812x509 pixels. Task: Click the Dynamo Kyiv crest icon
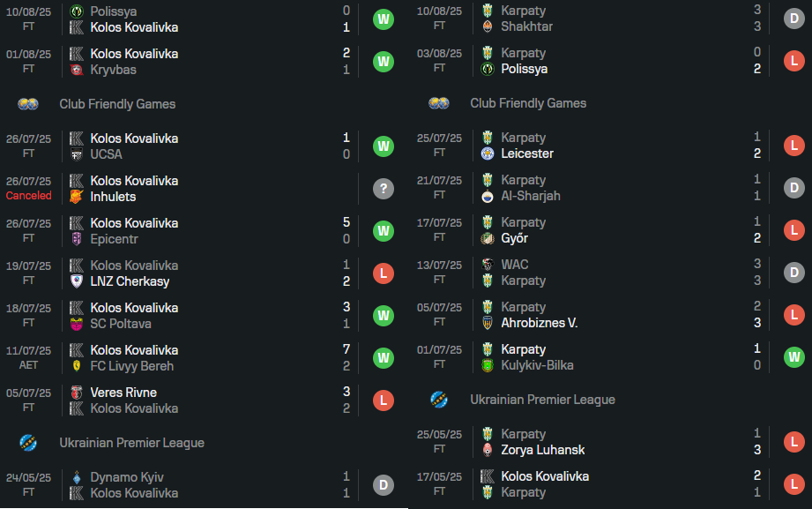point(77,477)
